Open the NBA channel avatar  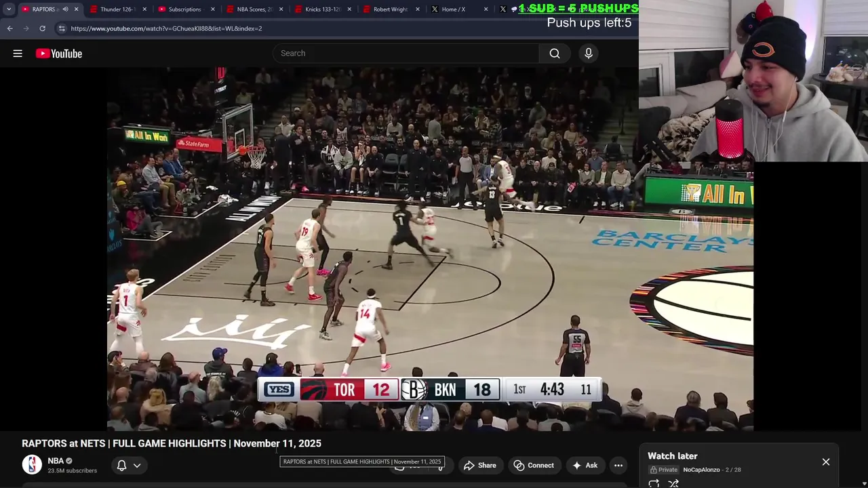point(32,464)
